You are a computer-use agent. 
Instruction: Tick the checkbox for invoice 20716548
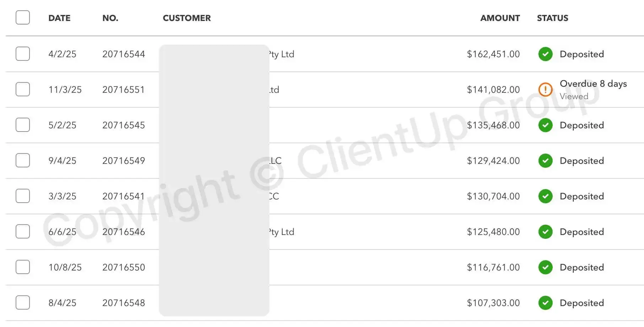pos(22,303)
